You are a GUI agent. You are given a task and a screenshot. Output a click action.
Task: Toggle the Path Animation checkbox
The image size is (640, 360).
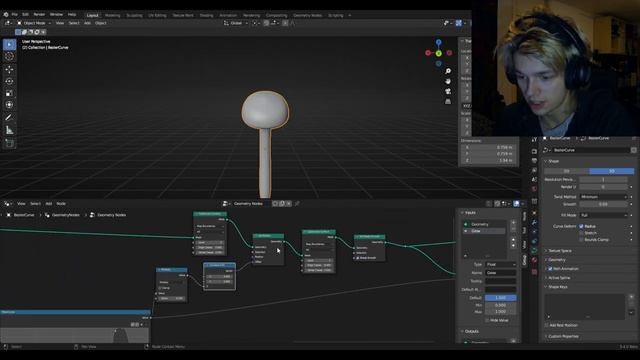click(x=550, y=269)
